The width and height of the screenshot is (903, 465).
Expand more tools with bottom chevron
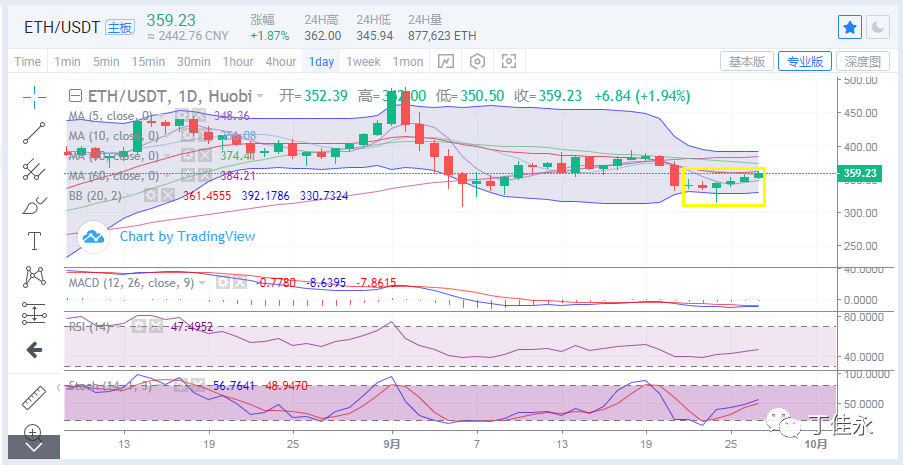(34, 447)
